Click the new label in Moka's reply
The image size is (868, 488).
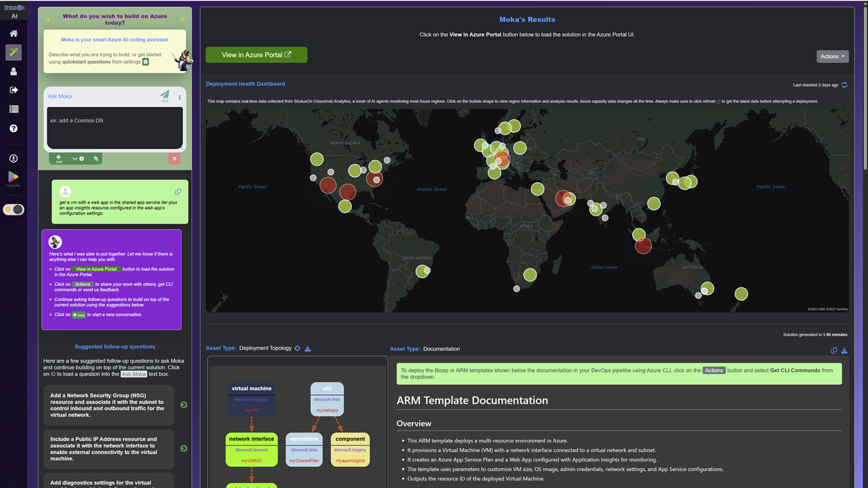coord(79,314)
